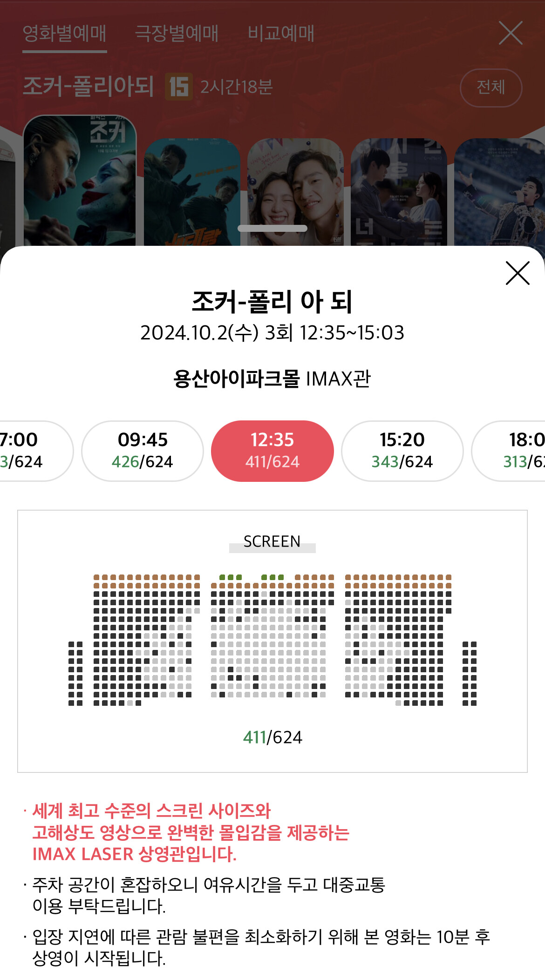Tap the sheet drag handle bar
The image size is (545, 980).
click(x=272, y=228)
